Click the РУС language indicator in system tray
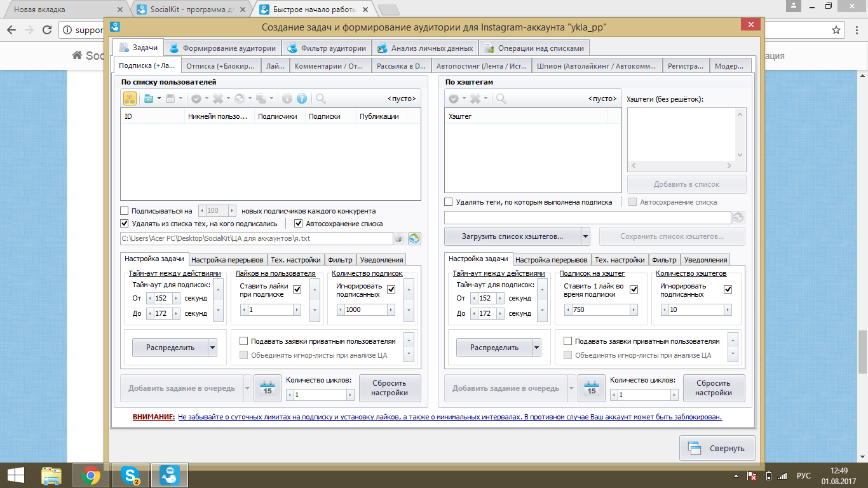The width and height of the screenshot is (868, 488). tap(804, 475)
